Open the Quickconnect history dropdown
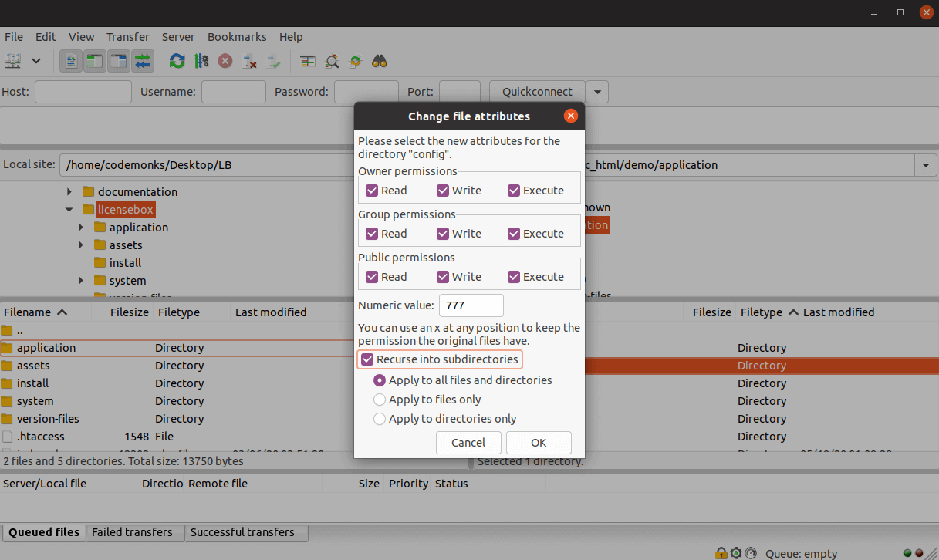 point(597,92)
